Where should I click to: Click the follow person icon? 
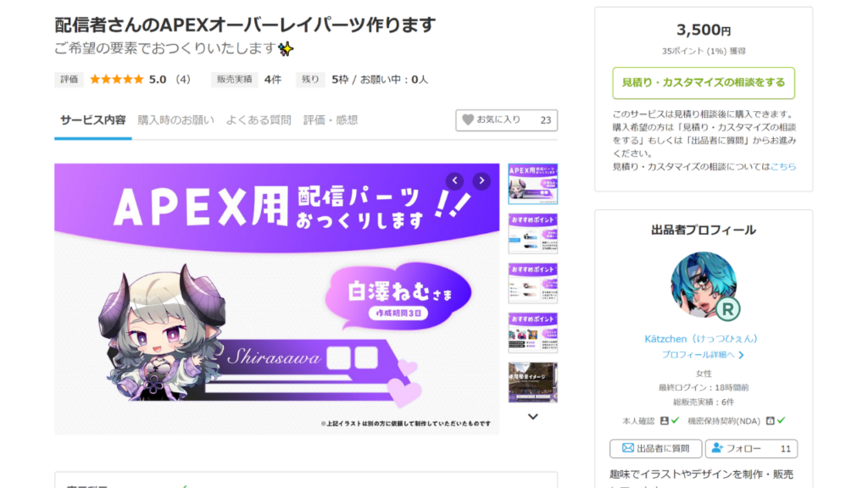click(717, 447)
